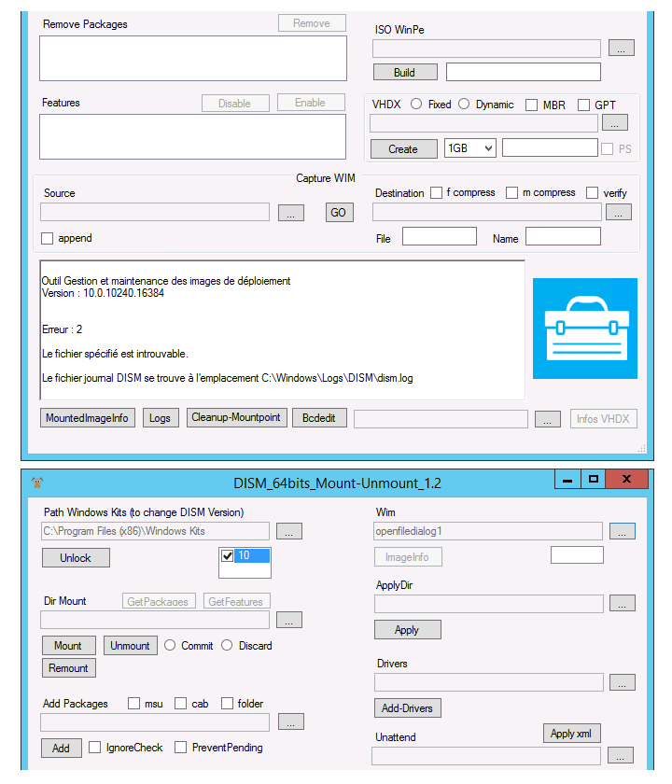Select the Commit radio button
This screenshot has height=784, width=672.
pyautogui.click(x=170, y=645)
